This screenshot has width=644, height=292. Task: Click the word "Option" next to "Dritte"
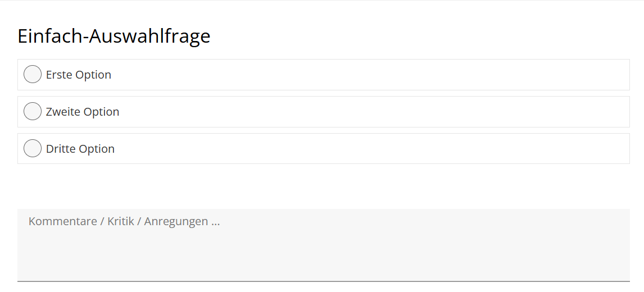point(97,149)
